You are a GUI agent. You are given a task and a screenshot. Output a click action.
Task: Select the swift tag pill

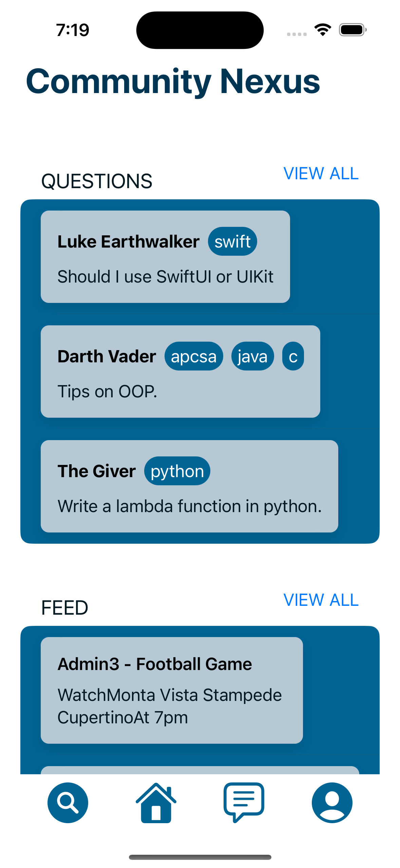[232, 241]
